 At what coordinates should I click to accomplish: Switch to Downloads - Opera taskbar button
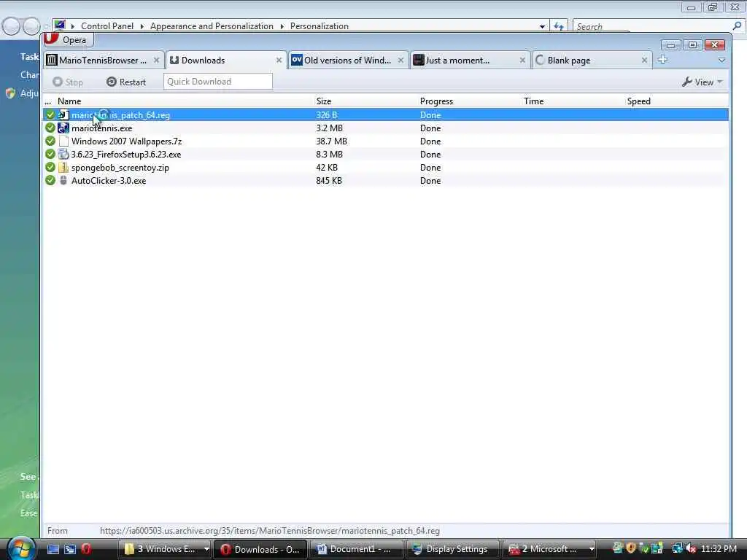(x=260, y=549)
